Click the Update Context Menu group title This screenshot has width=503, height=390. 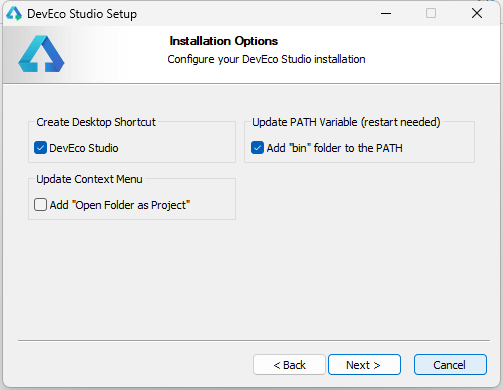tap(89, 179)
